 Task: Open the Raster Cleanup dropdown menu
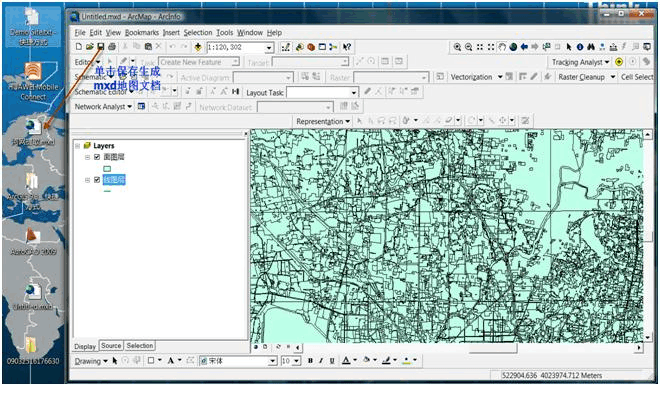click(587, 77)
